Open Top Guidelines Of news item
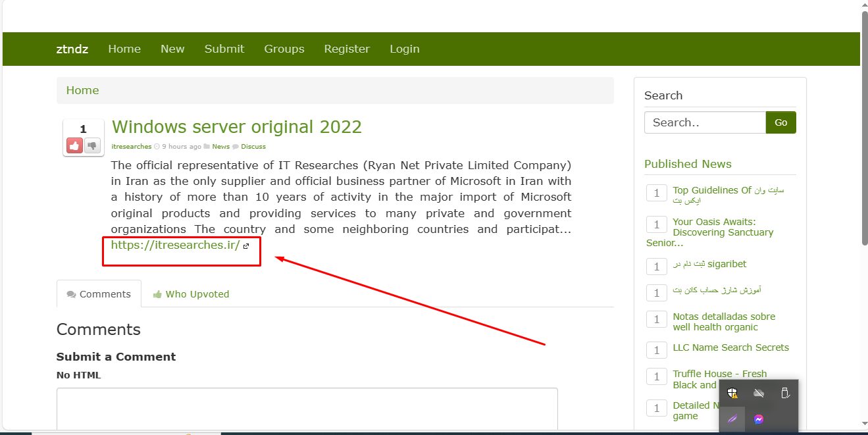This screenshot has width=868, height=435. coord(728,195)
